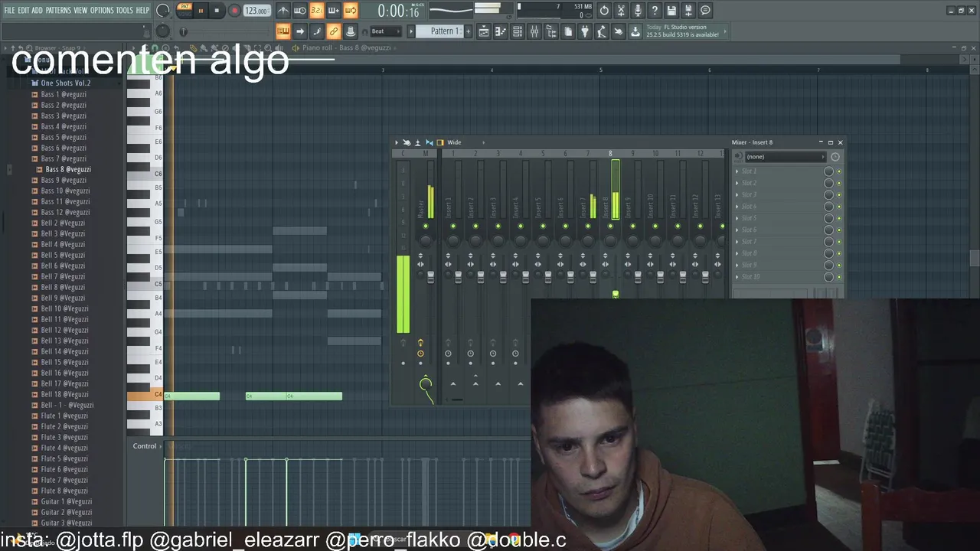Open the OPTIONS menu
This screenshot has height=551, width=980.
tap(102, 10)
